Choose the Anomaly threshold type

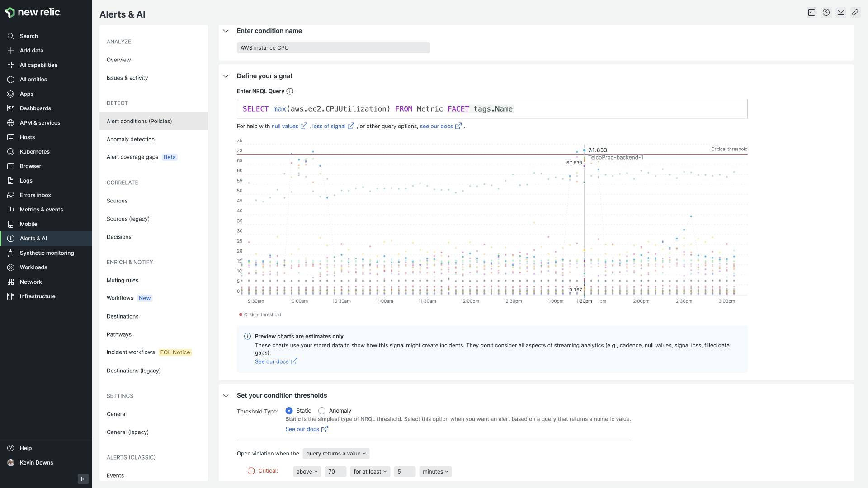pos(322,411)
